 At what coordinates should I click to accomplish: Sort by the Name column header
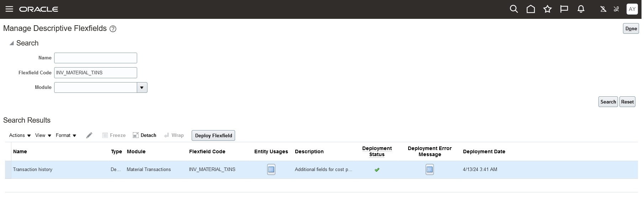pos(20,151)
